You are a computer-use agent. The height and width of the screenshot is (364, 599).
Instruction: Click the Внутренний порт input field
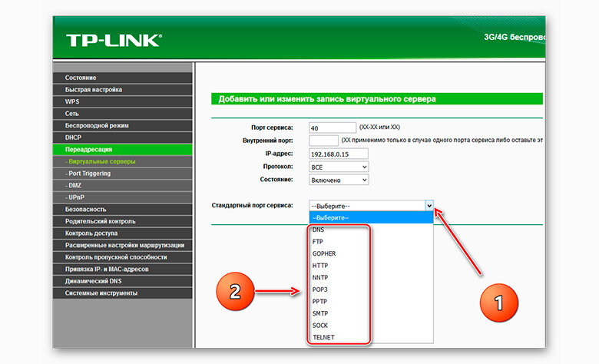point(323,141)
